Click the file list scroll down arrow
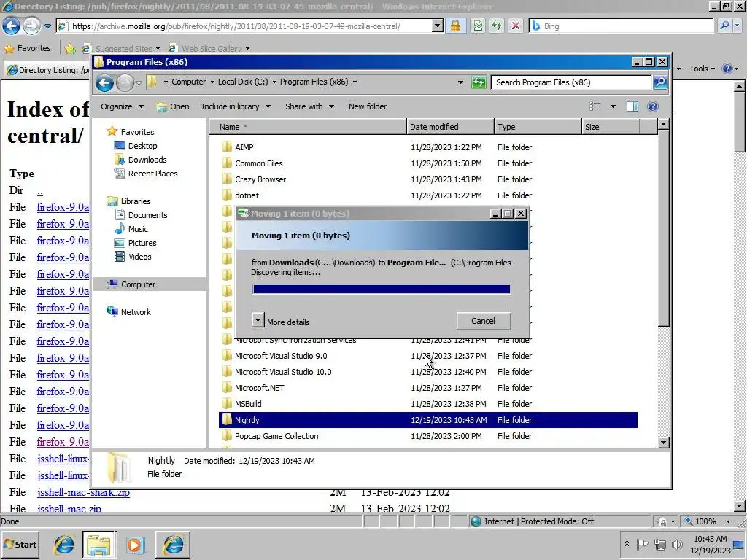747x560 pixels. pos(663,443)
